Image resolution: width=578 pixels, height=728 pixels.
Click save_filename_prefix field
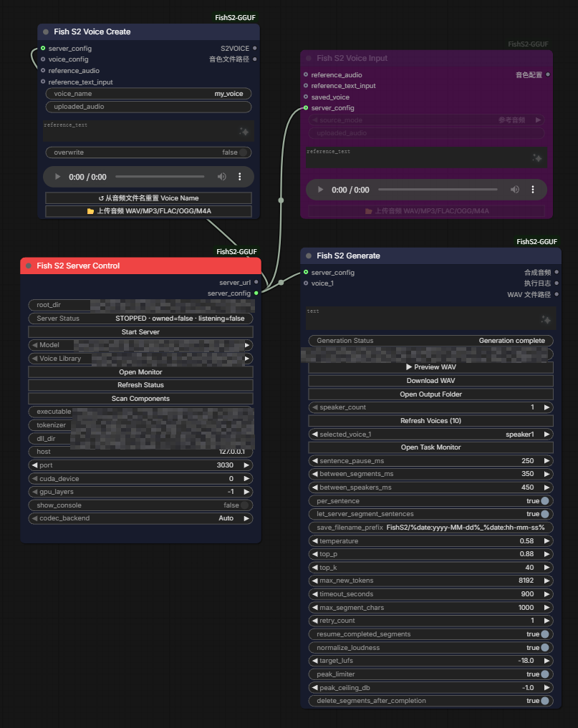[430, 528]
